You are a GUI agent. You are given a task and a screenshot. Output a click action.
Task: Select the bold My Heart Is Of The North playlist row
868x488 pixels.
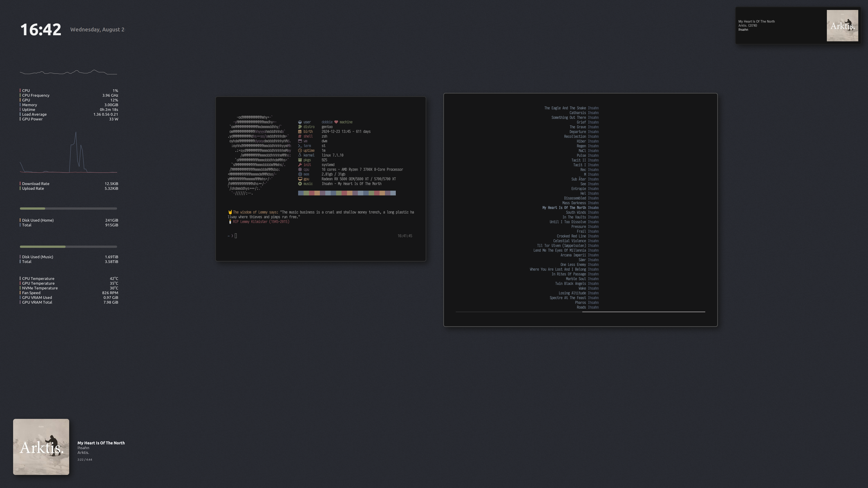click(x=571, y=207)
